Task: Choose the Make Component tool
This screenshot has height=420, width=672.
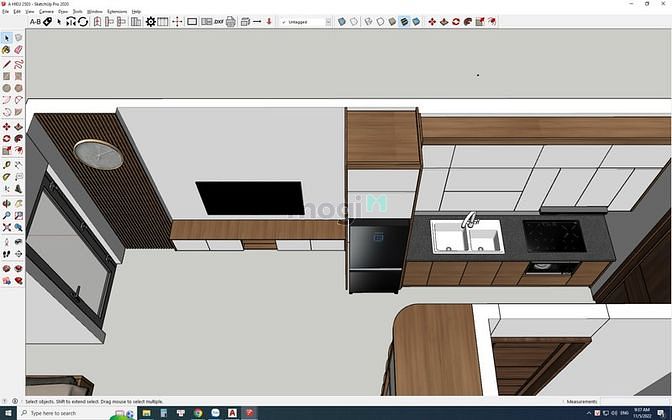Action: [x=18, y=38]
